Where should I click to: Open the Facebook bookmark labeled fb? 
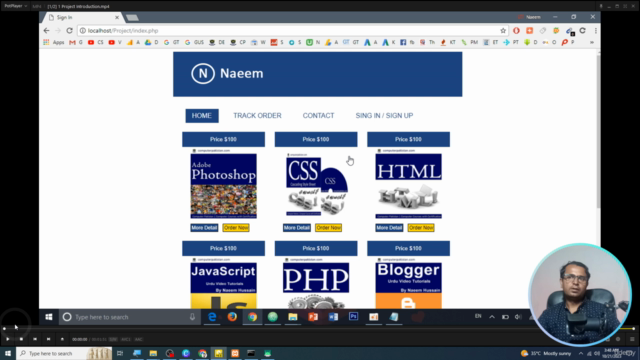click(407, 42)
